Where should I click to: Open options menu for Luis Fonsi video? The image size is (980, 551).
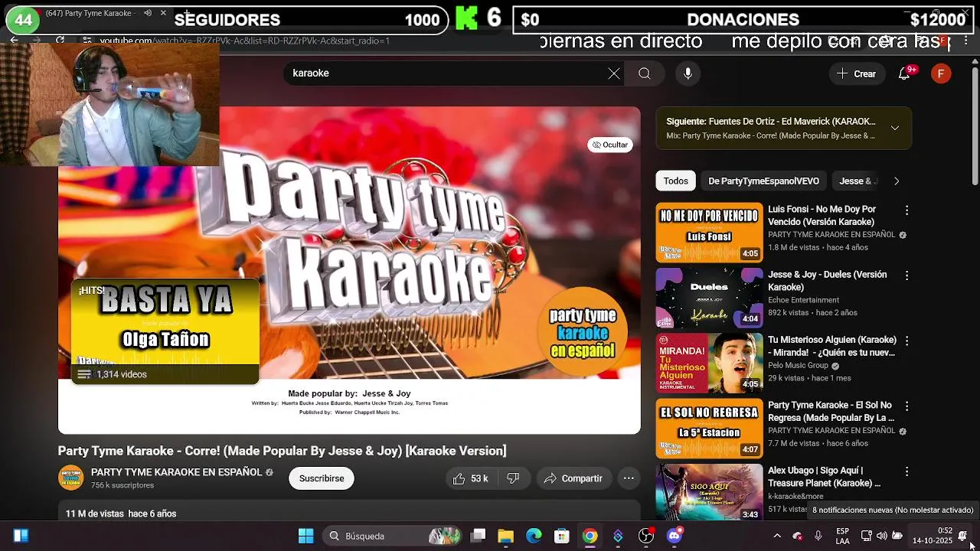tap(906, 210)
